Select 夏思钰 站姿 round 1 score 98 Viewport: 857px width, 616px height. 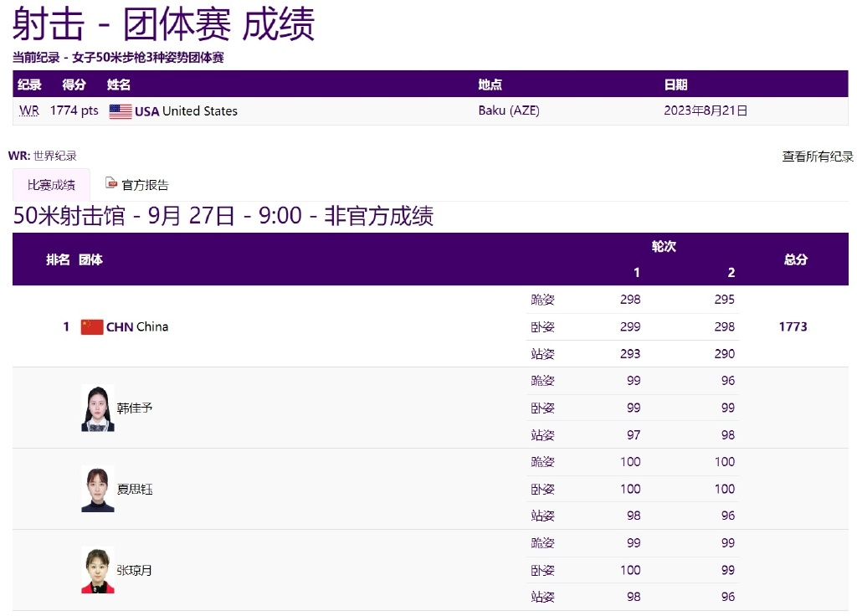pyautogui.click(x=634, y=516)
